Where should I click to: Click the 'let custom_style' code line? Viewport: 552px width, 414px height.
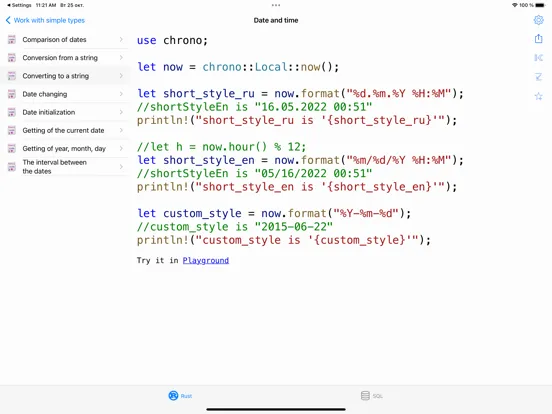coord(274,213)
